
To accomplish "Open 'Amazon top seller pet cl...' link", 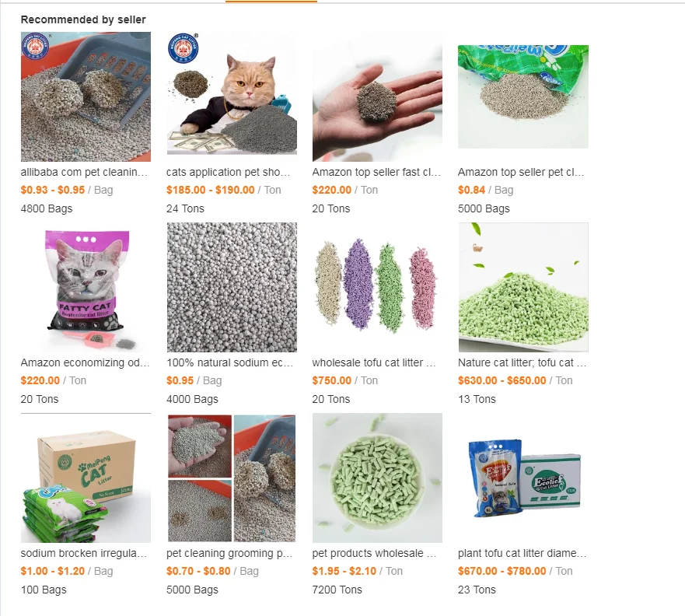I will (521, 172).
